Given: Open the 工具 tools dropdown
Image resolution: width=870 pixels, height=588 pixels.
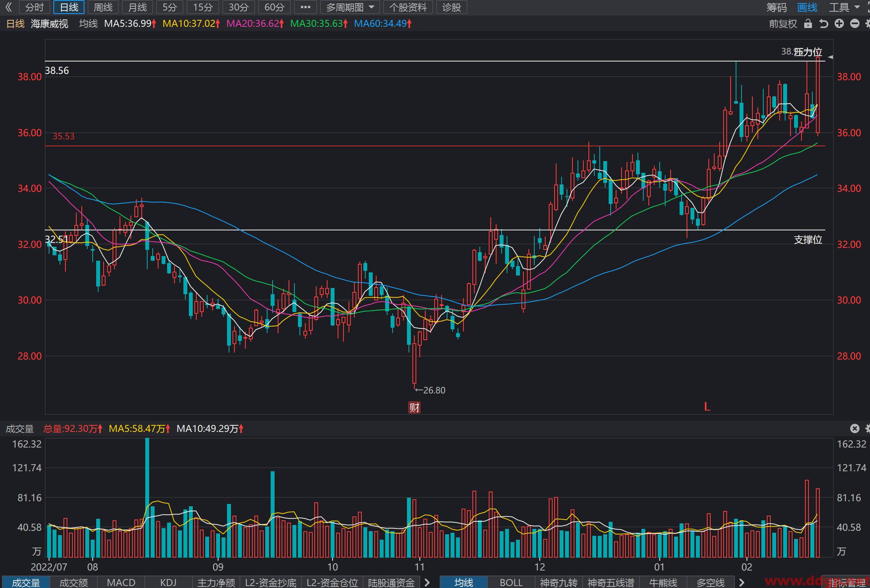Looking at the screenshot, I should click(844, 7).
